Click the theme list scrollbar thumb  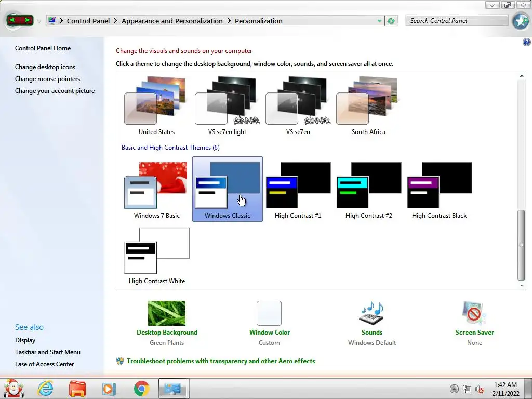[522, 245]
